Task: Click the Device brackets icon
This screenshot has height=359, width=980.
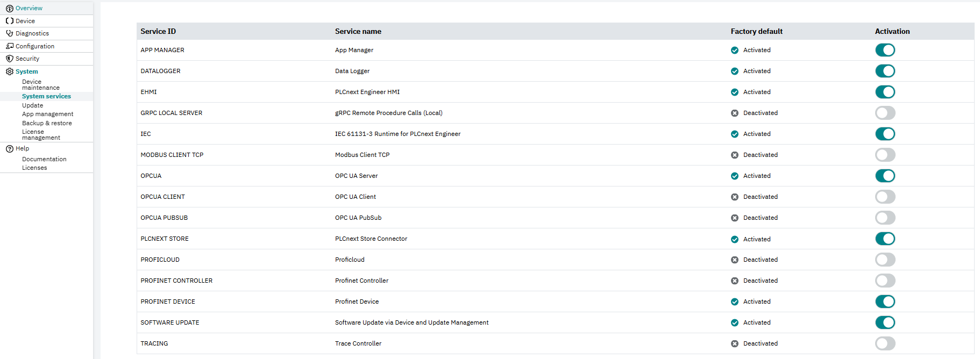Action: [9, 21]
